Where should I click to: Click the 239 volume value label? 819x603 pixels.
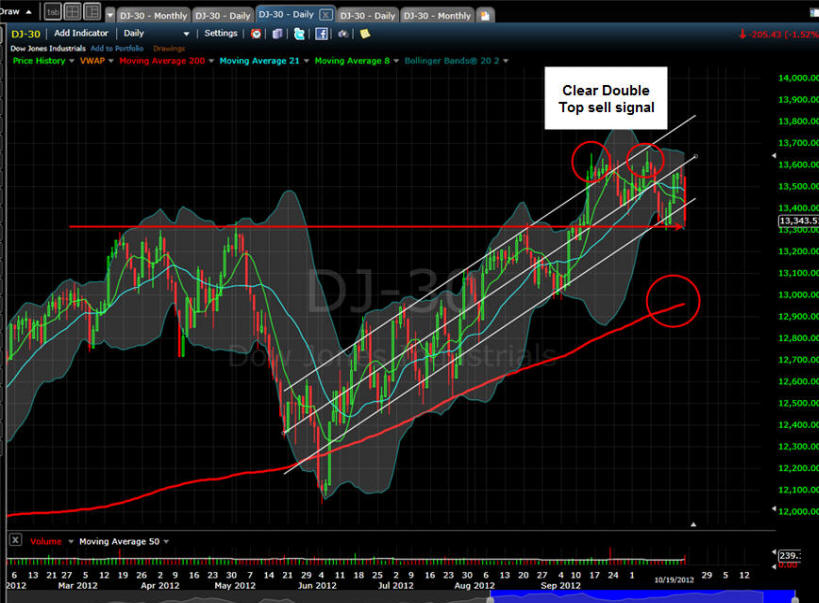pos(790,555)
